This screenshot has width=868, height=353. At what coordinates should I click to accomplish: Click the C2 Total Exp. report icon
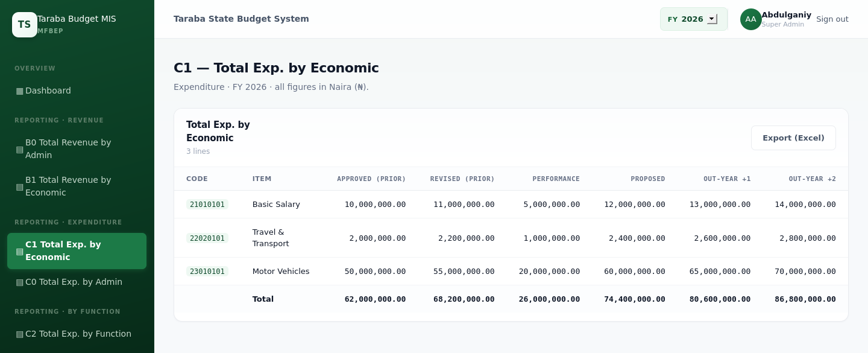click(20, 334)
